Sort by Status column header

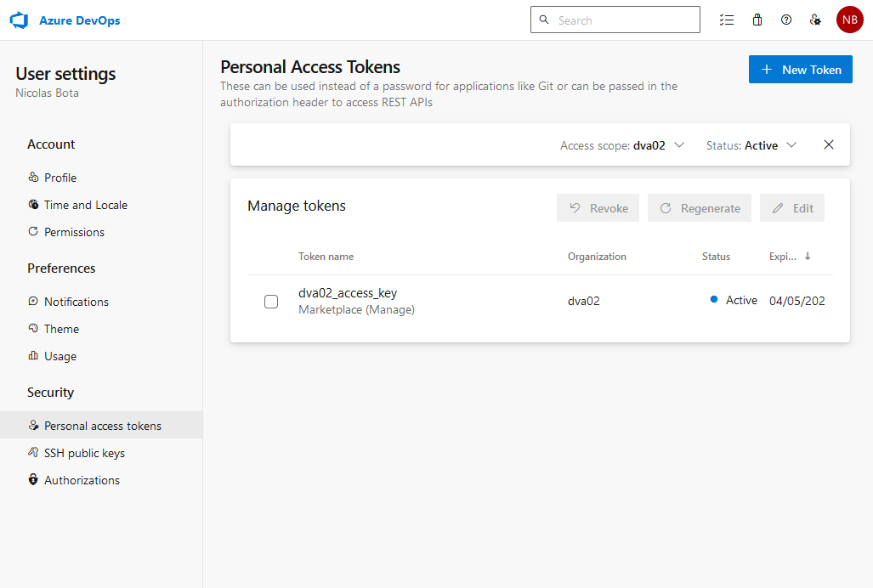(x=716, y=257)
